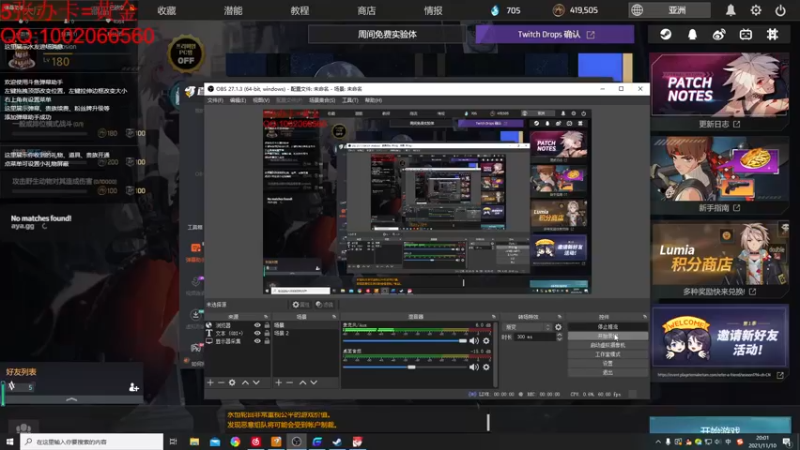800x450 pixels.
Task: Pop out the Sources dock panel
Action: 266,317
